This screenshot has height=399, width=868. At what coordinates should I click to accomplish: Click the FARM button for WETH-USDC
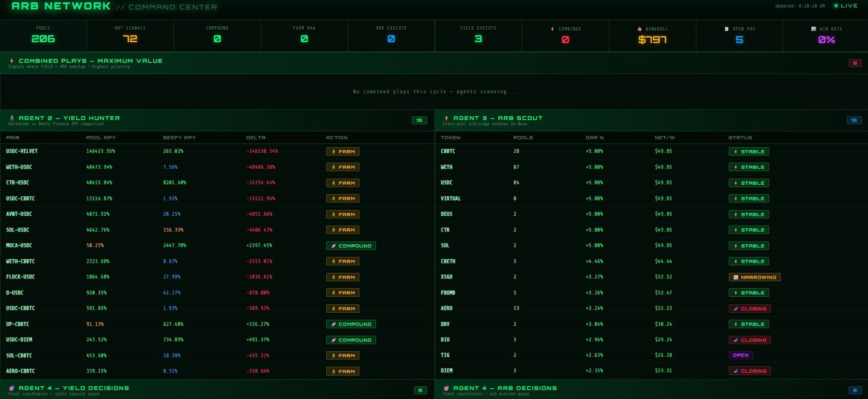[343, 167]
